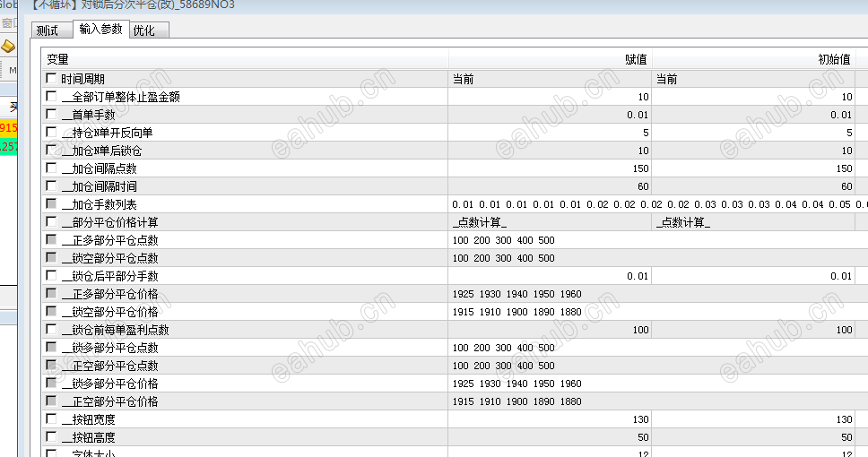Image resolution: width=868 pixels, height=457 pixels.
Task: Edit the __按钮高度 赋值 value 50
Action: 550,437
